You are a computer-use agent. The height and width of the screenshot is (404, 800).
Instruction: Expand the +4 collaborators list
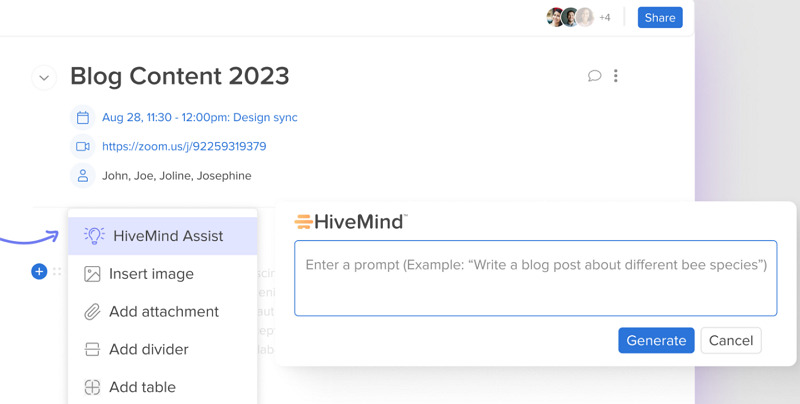click(605, 17)
